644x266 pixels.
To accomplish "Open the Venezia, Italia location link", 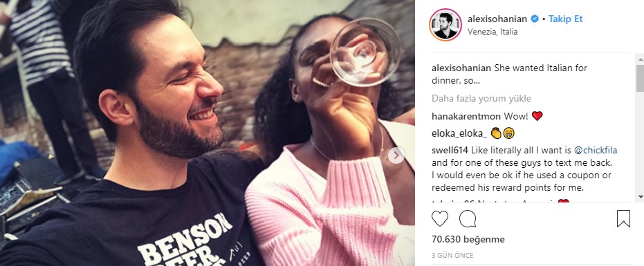I will (x=493, y=32).
